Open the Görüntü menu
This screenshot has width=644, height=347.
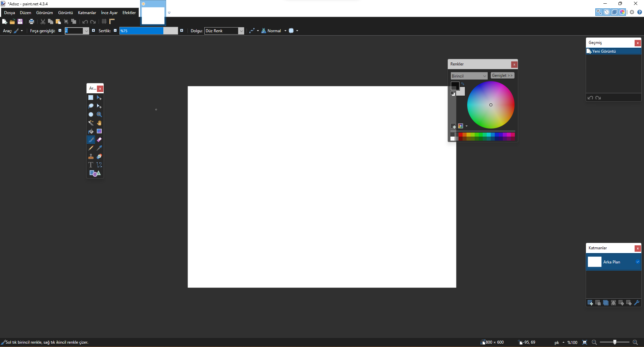pyautogui.click(x=65, y=12)
